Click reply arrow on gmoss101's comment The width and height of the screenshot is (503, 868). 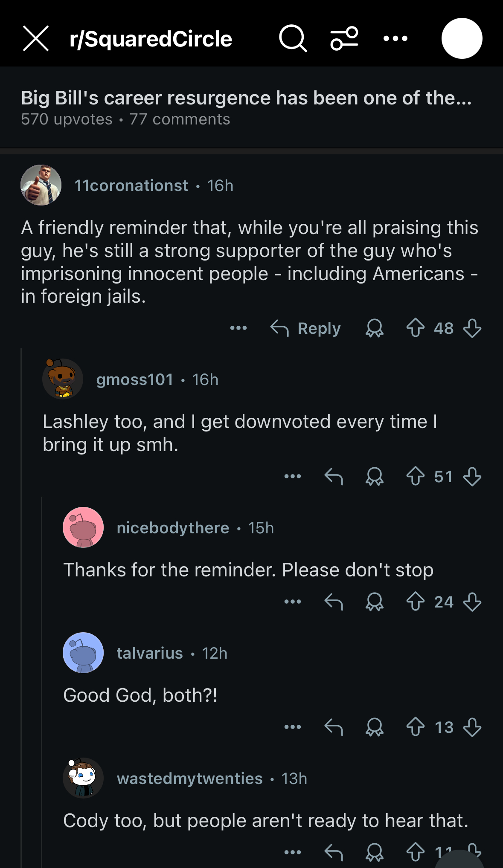pos(334,477)
